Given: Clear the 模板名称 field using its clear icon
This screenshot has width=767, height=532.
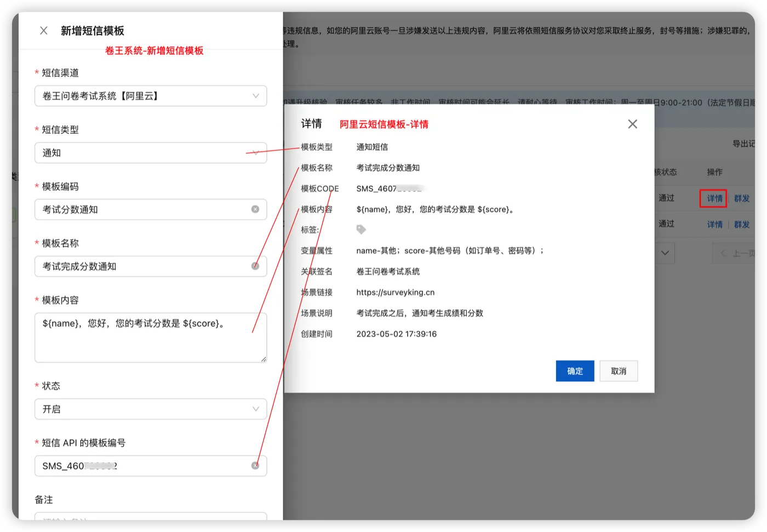Looking at the screenshot, I should pyautogui.click(x=255, y=266).
